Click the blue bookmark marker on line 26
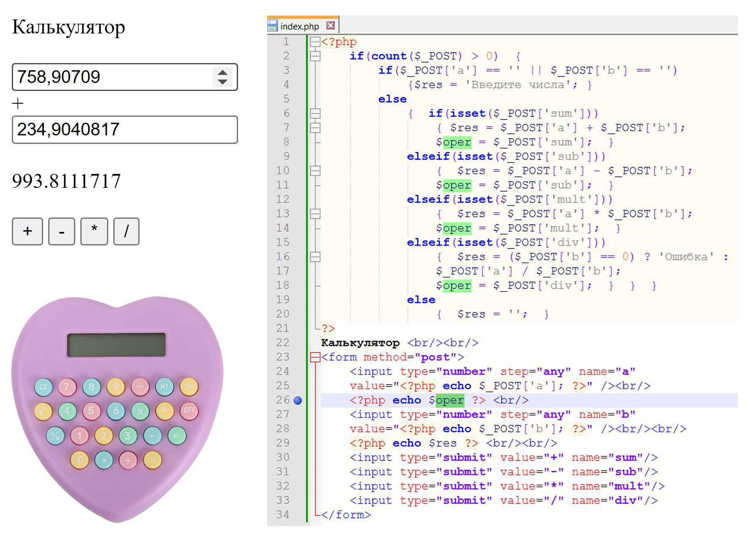This screenshot has height=534, width=756. tap(298, 400)
